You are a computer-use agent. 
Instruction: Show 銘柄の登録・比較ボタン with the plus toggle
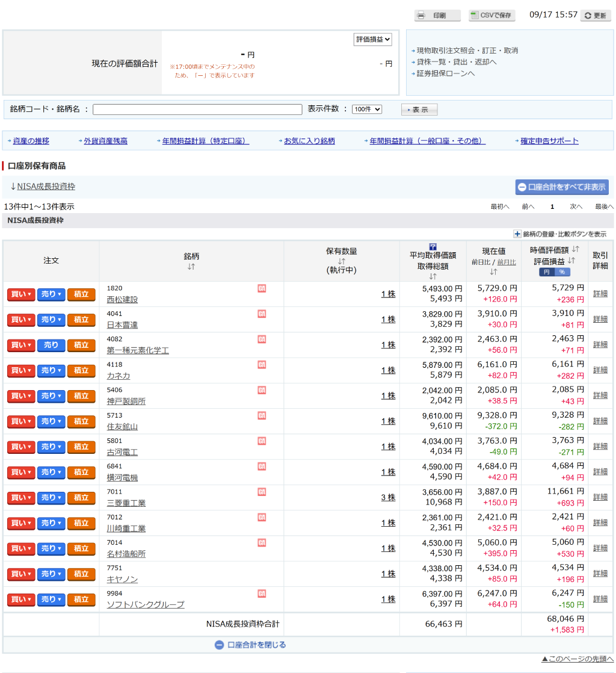pos(517,234)
